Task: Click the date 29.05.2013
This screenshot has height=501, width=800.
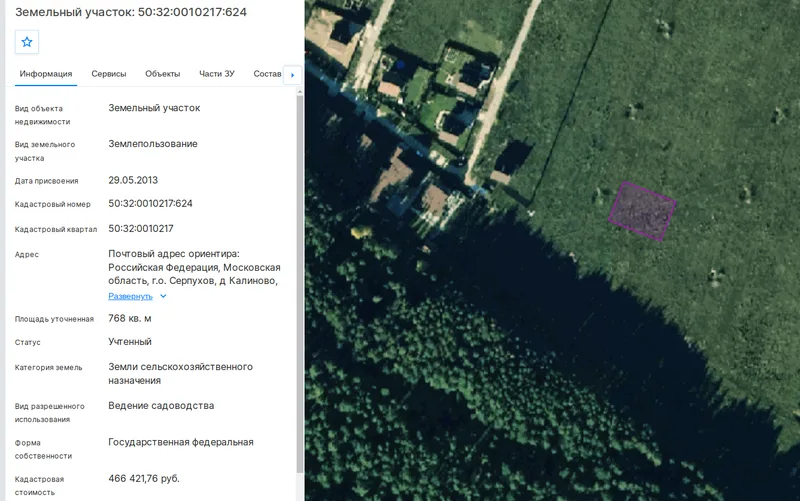Action: coord(133,180)
